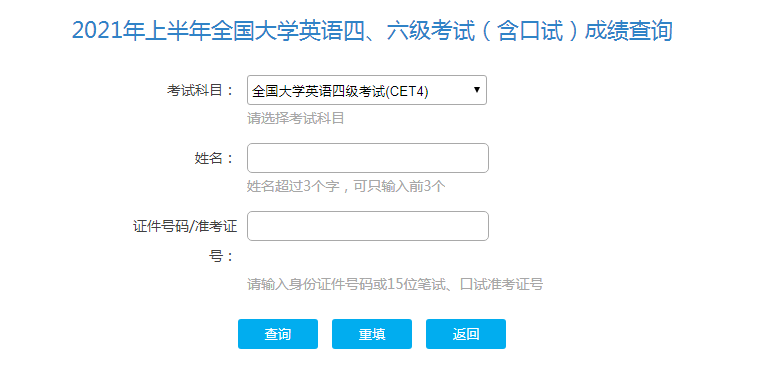Click 成绩查询 at the end of the heading
Image resolution: width=766 pixels, height=372 pixels.
628,30
